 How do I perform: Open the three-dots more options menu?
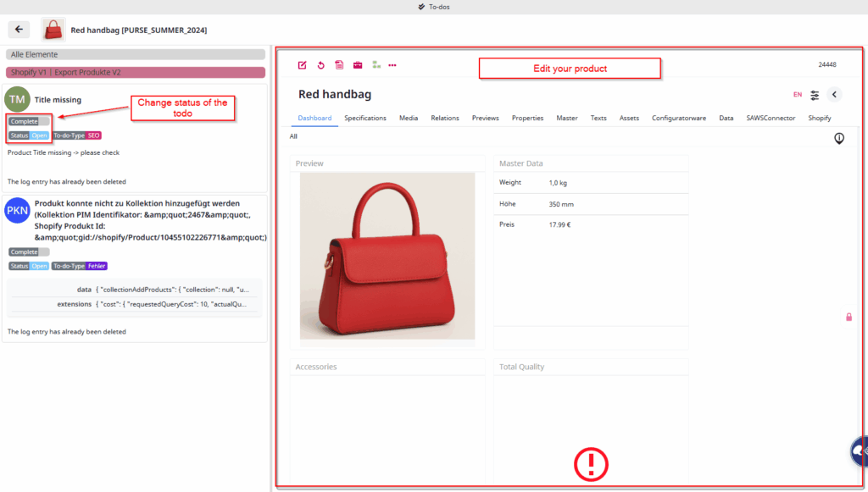[392, 65]
